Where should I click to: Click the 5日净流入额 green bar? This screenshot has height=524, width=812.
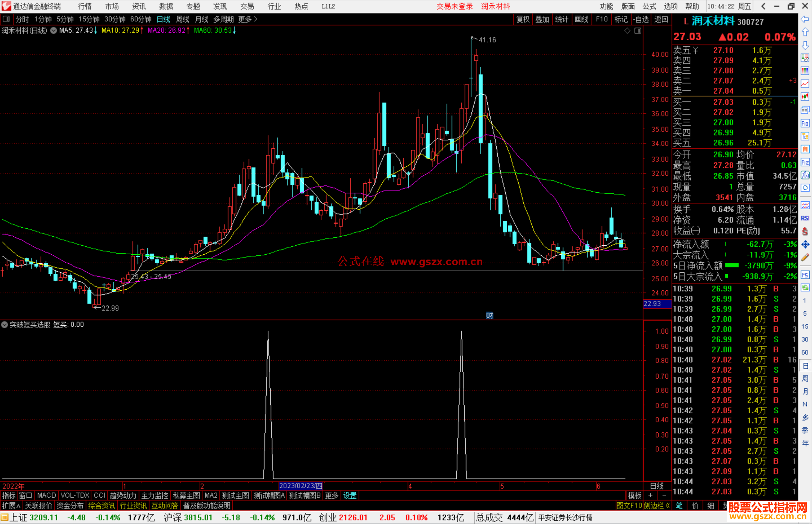point(732,266)
